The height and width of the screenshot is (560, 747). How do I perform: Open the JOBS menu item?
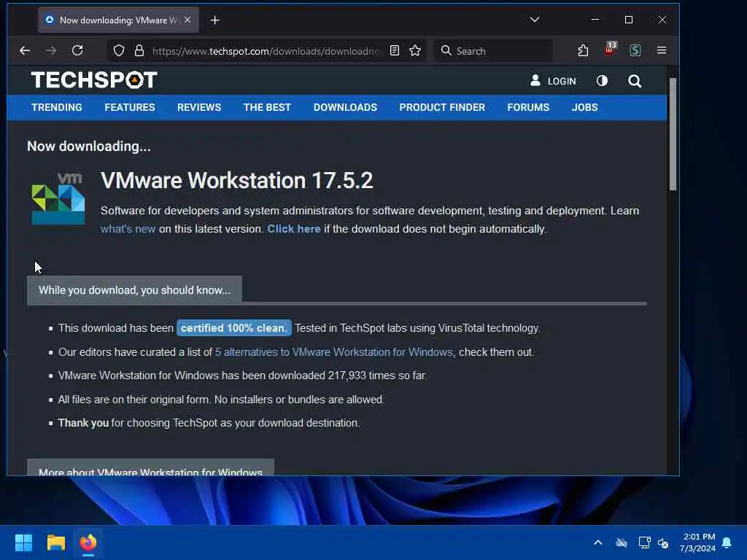(x=584, y=107)
